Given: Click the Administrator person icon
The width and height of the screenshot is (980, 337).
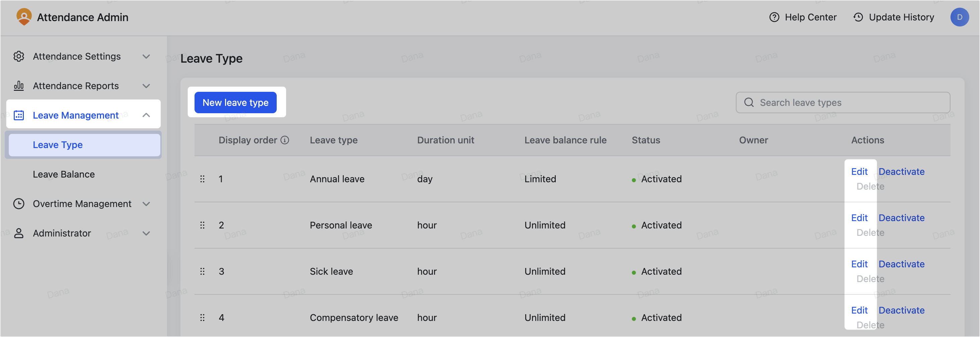Looking at the screenshot, I should [x=19, y=233].
